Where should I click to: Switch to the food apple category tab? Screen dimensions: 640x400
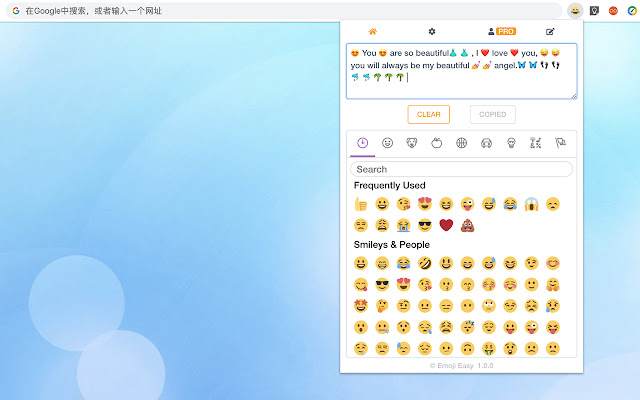coord(437,143)
